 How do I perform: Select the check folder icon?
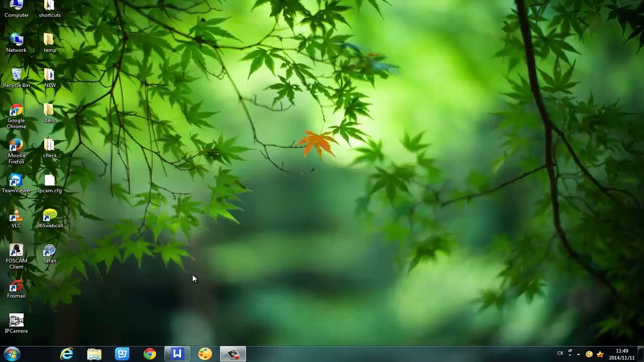point(50,149)
